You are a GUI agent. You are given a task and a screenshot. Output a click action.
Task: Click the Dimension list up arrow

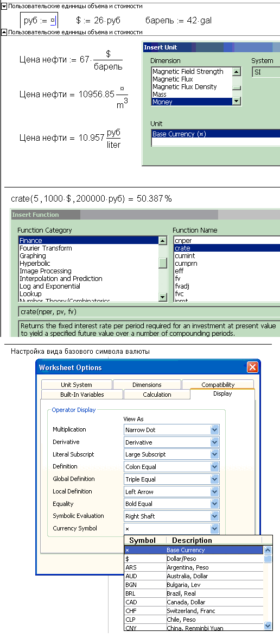point(237,71)
